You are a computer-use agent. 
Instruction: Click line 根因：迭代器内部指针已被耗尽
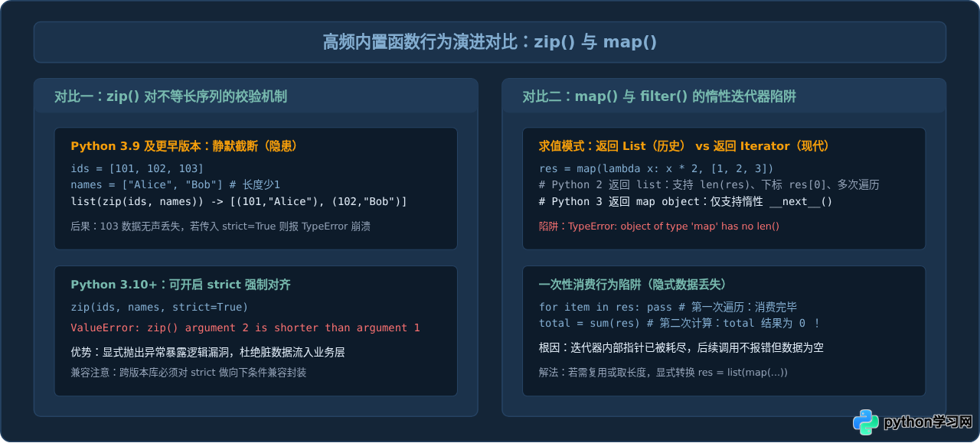(x=681, y=348)
